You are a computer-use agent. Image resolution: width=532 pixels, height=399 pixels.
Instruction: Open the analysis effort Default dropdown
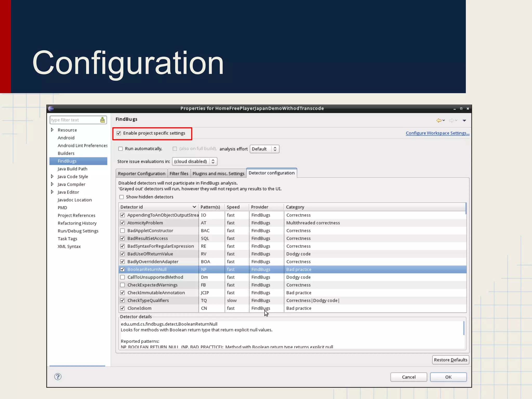[264, 149]
